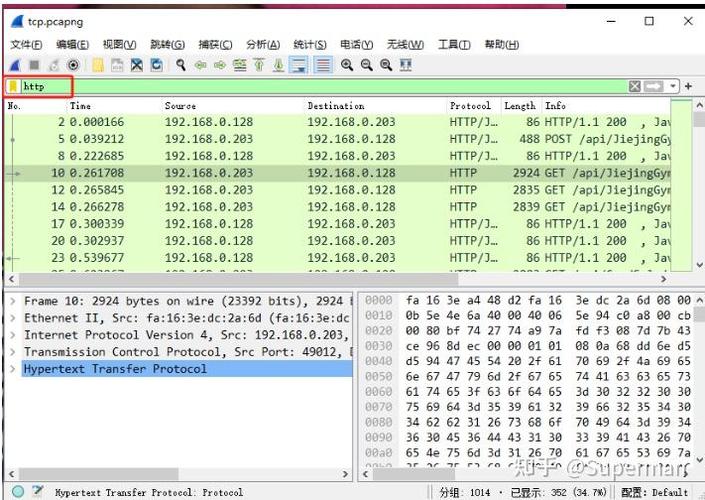Open display filter history dropdown
The image size is (705, 500).
(x=673, y=86)
